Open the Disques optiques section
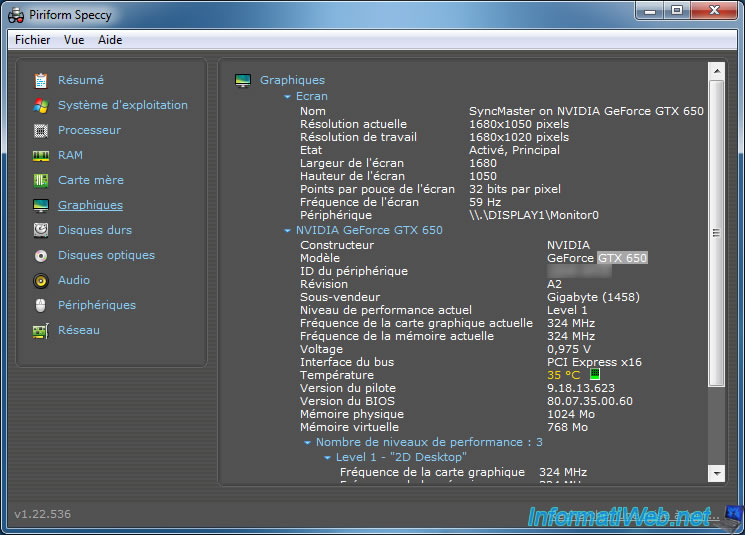The width and height of the screenshot is (745, 535). point(106,255)
